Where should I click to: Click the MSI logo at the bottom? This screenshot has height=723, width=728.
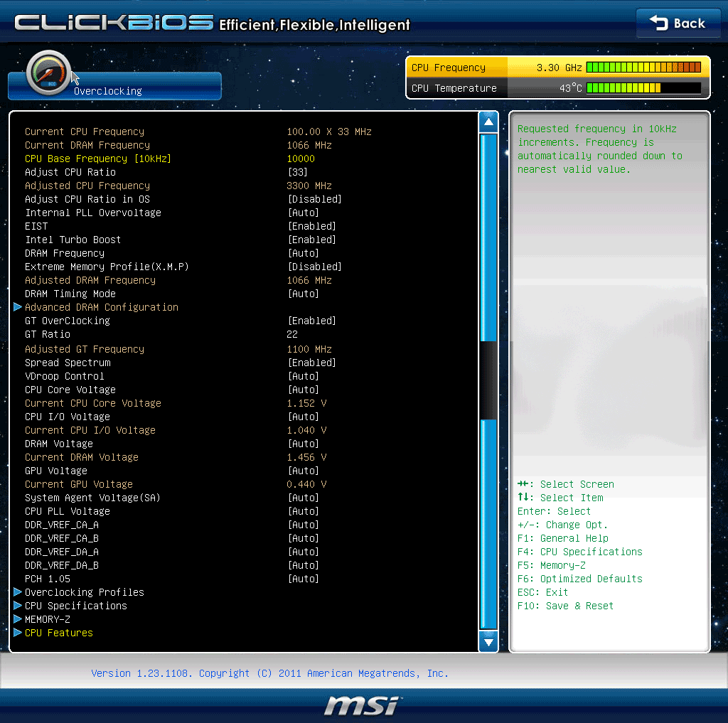click(x=363, y=706)
